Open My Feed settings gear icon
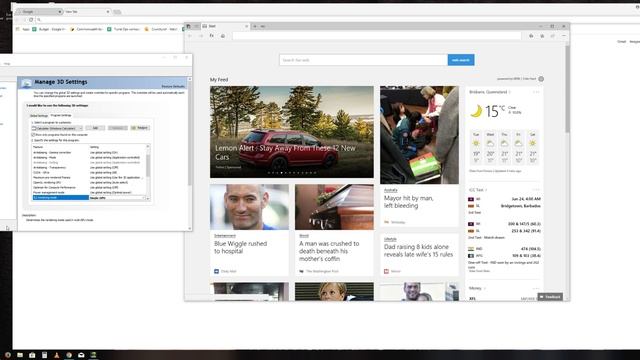This screenshot has height=360, width=640. pos(541,79)
